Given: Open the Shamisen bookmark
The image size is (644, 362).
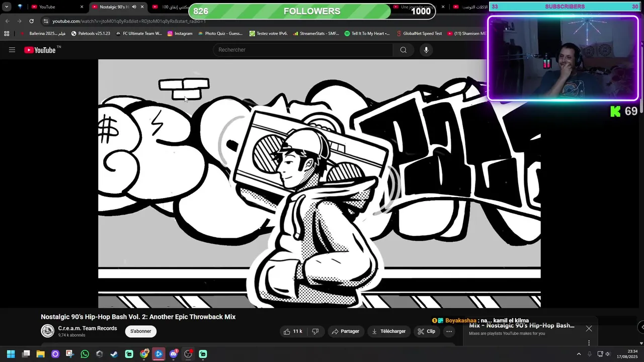Looking at the screenshot, I should tap(466, 34).
